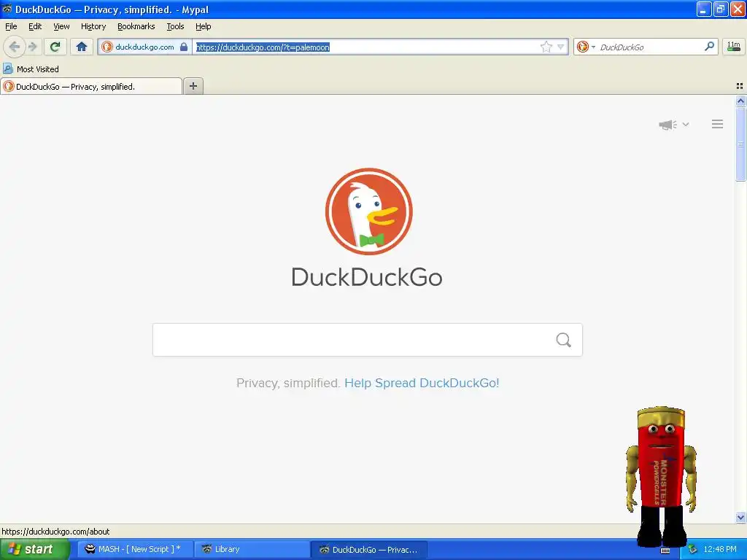The width and height of the screenshot is (747, 560).
Task: Open the Windows start button
Action: [x=35, y=550]
